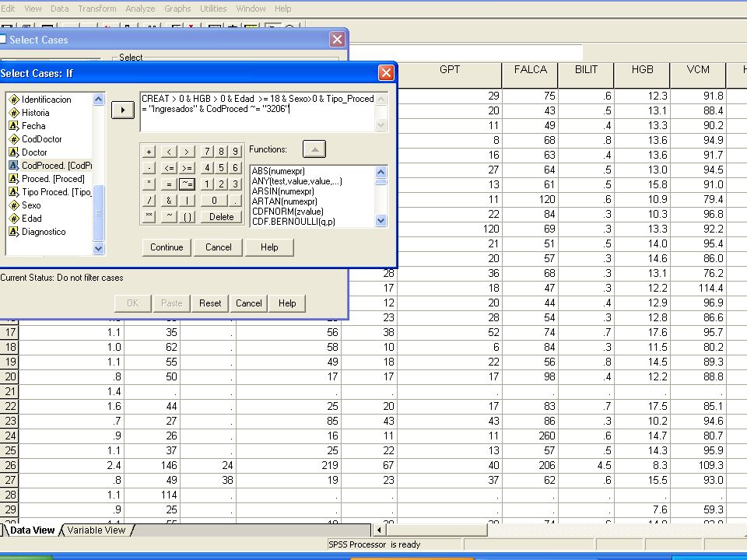Click the variable list scroll-down arrow
The image size is (747, 560).
[x=98, y=248]
